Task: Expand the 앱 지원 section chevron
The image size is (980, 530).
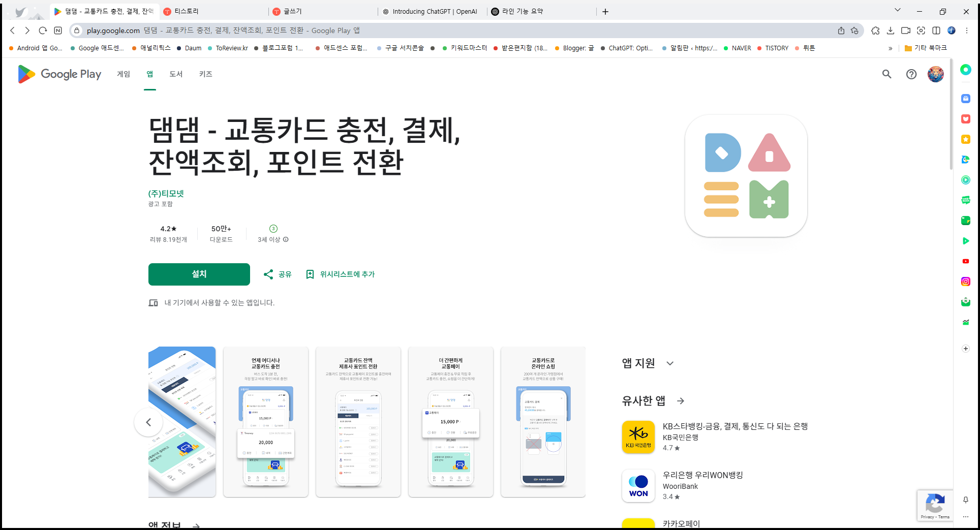Action: (x=670, y=363)
